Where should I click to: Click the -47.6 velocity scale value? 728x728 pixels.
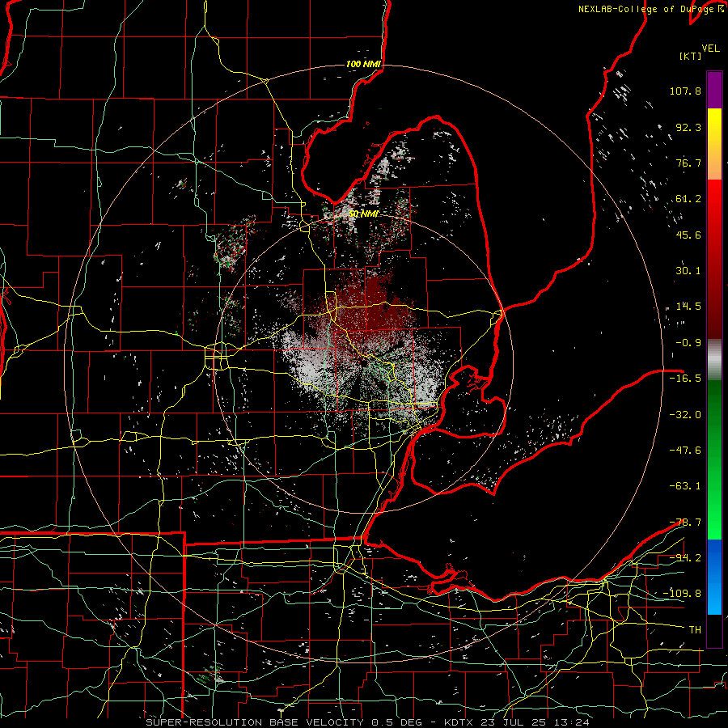coord(685,450)
